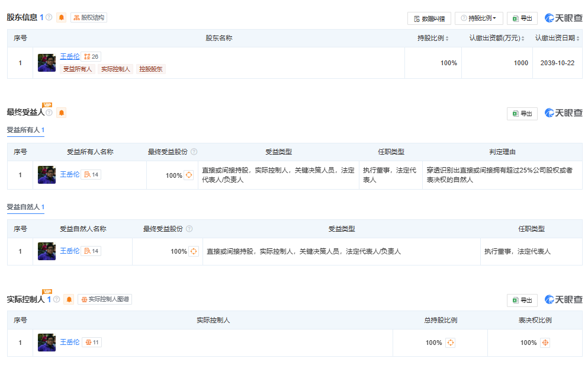The width and height of the screenshot is (588, 371).
Task: Click the 控股股东 tag under the shareholder name
Action: click(x=151, y=69)
